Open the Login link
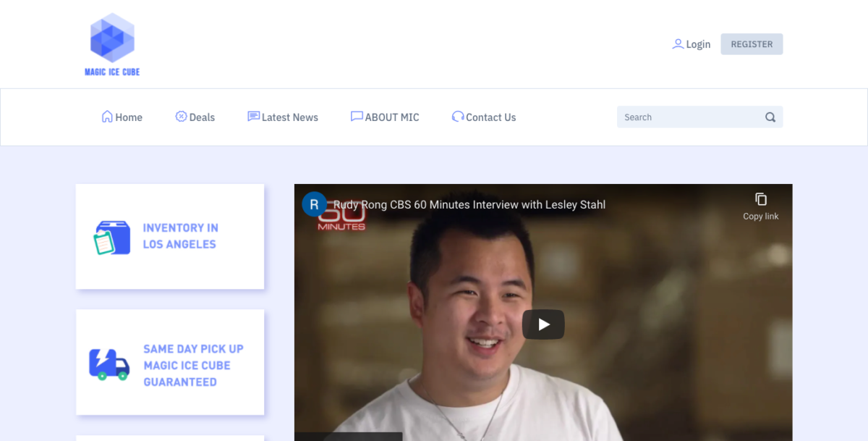This screenshot has height=441, width=868. pyautogui.click(x=698, y=44)
